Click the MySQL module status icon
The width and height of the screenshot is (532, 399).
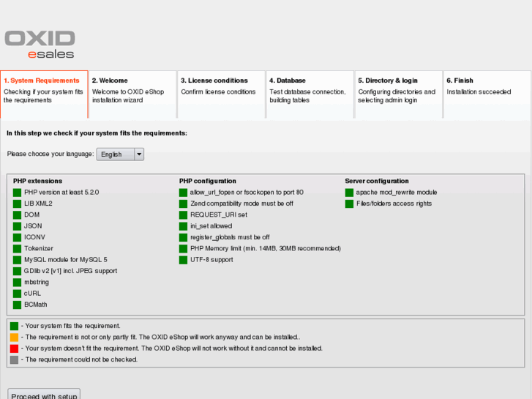pyautogui.click(x=18, y=260)
